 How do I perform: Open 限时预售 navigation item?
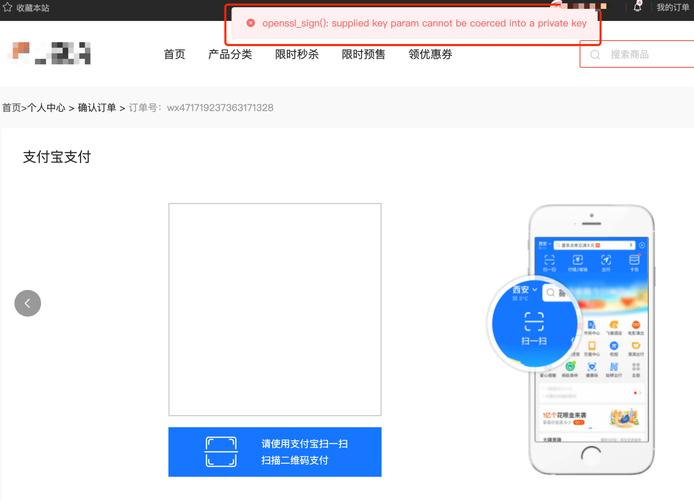click(363, 54)
